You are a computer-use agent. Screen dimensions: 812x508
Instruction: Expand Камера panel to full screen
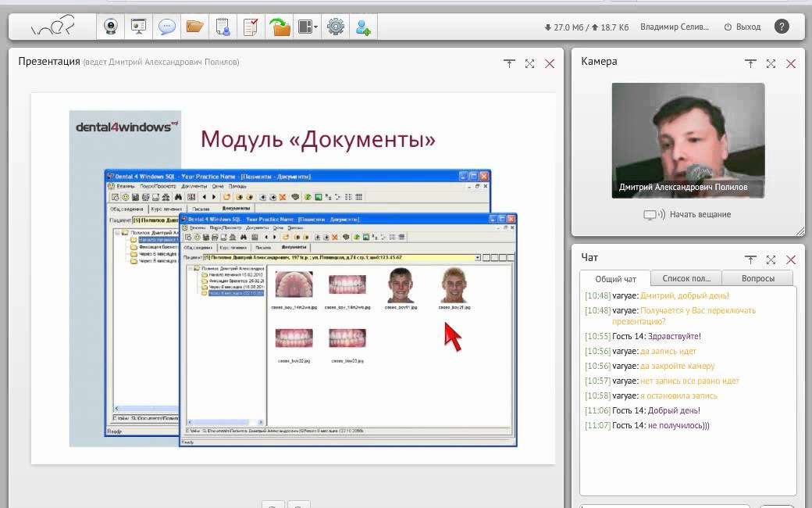coord(771,63)
